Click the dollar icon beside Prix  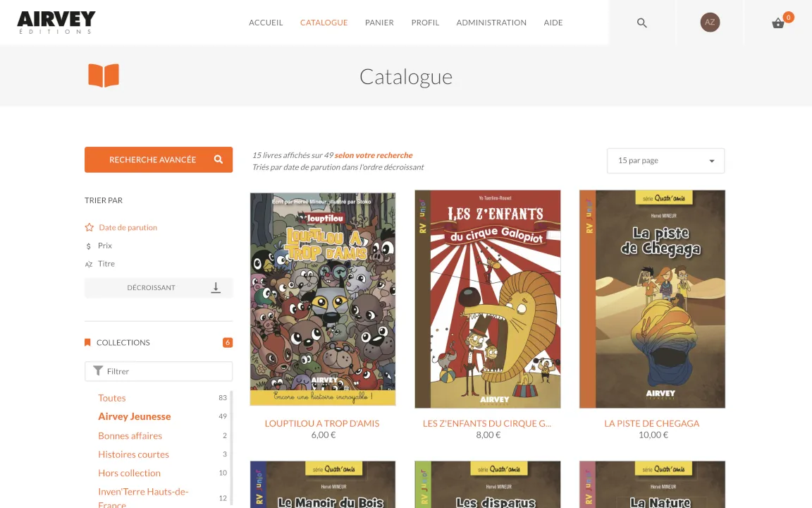click(x=89, y=246)
